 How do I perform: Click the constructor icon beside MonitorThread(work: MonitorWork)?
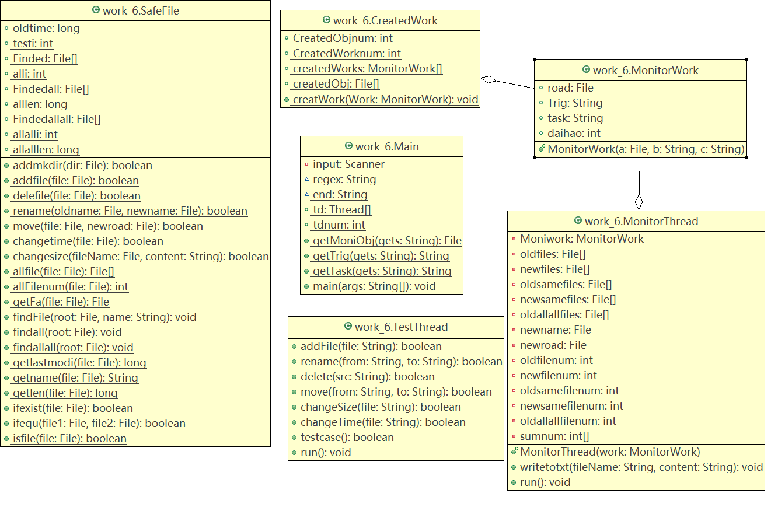(514, 452)
